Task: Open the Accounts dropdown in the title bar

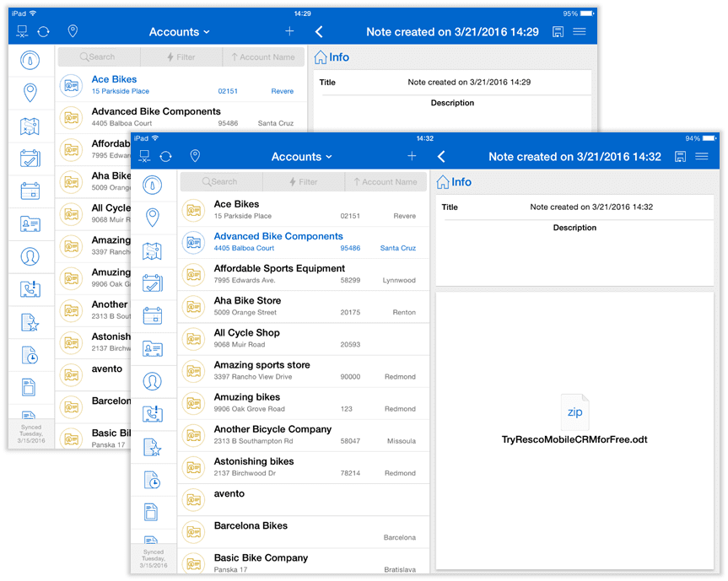Action: (x=301, y=156)
